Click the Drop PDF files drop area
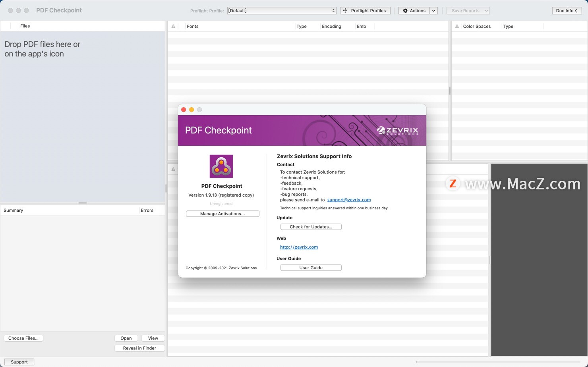 pyautogui.click(x=82, y=116)
